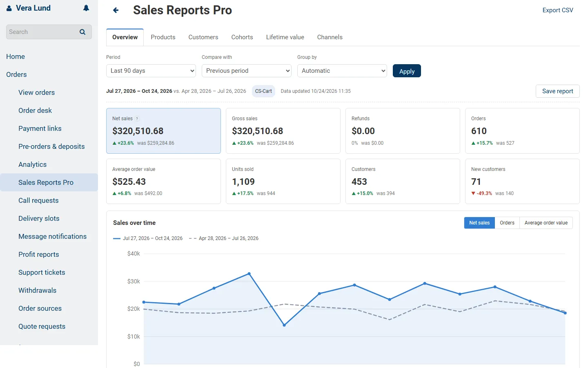Click the Net sales help question mark

137,119
